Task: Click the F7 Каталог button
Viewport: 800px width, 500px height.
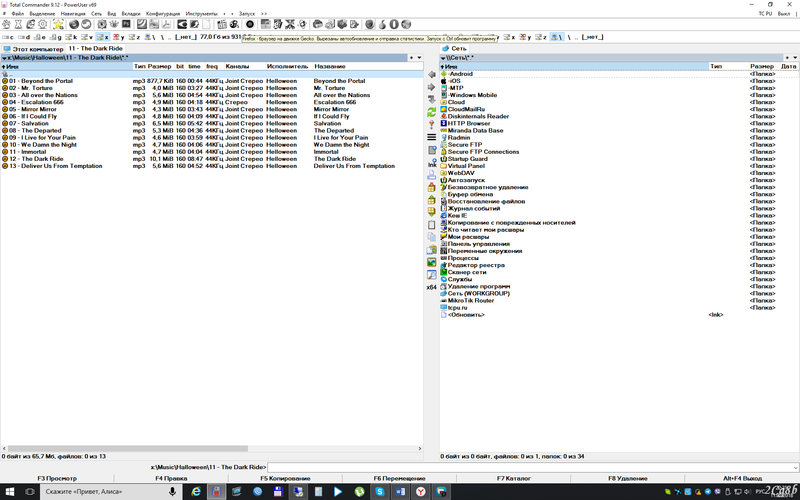Action: (514, 479)
